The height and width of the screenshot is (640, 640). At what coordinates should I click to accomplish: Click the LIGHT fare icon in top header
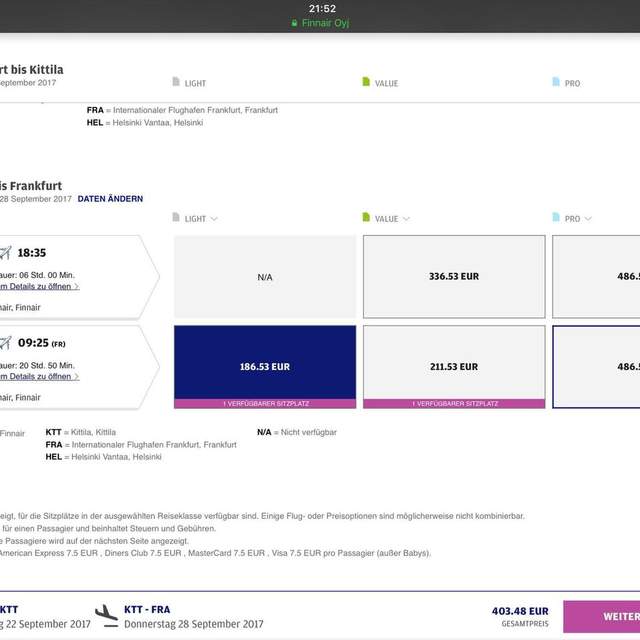177,83
